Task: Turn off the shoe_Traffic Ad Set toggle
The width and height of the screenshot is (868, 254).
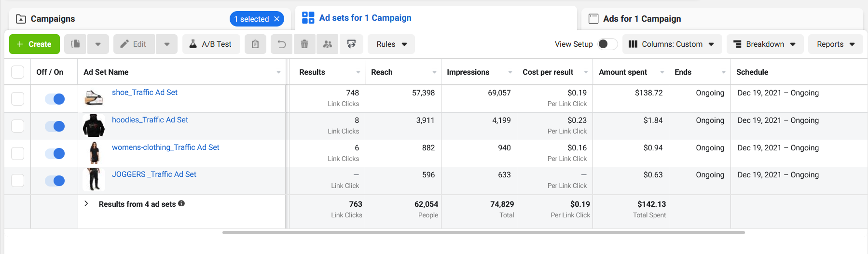Action: pyautogui.click(x=55, y=99)
